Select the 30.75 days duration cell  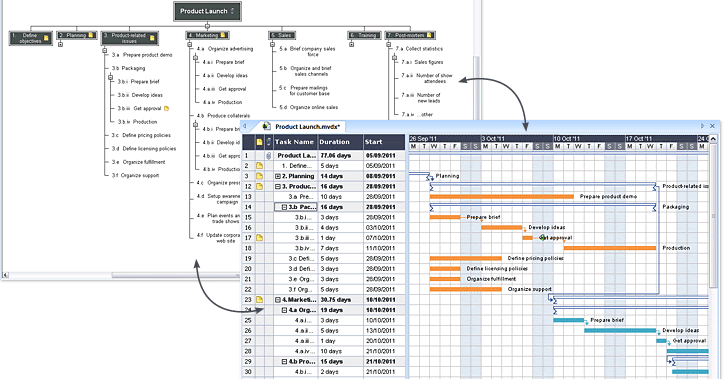tap(340, 300)
